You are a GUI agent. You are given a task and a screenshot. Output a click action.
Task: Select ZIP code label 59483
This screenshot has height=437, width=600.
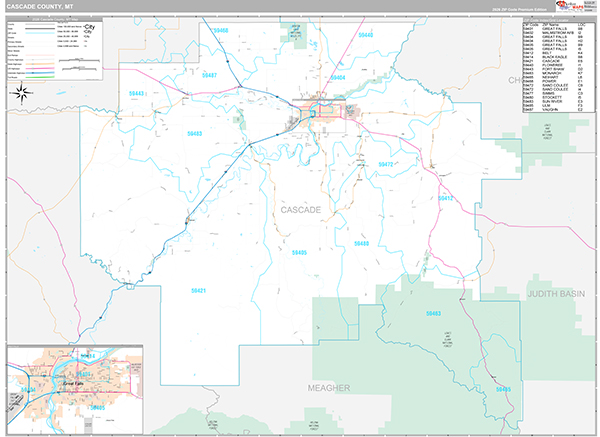[194, 134]
